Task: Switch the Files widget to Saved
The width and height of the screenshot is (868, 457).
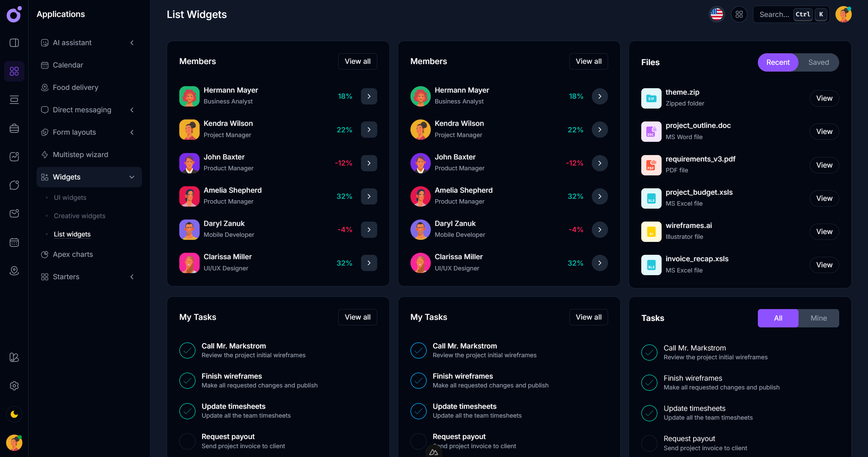Action: pyautogui.click(x=819, y=62)
